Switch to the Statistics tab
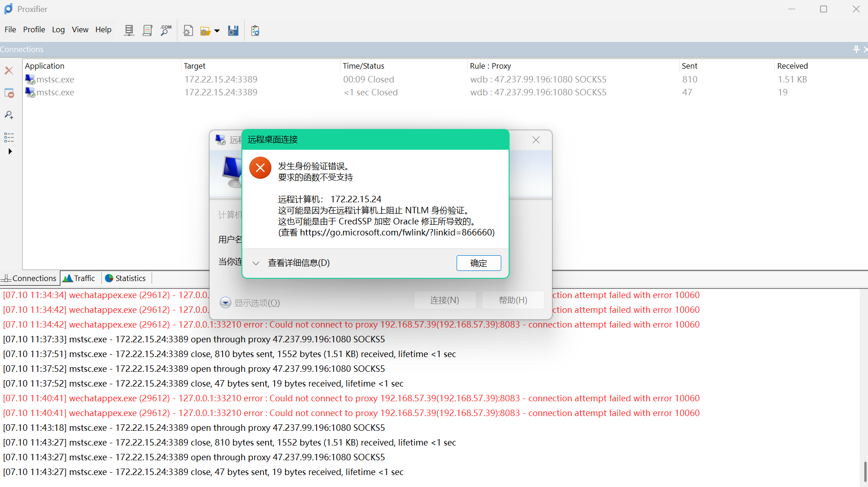 126,278
